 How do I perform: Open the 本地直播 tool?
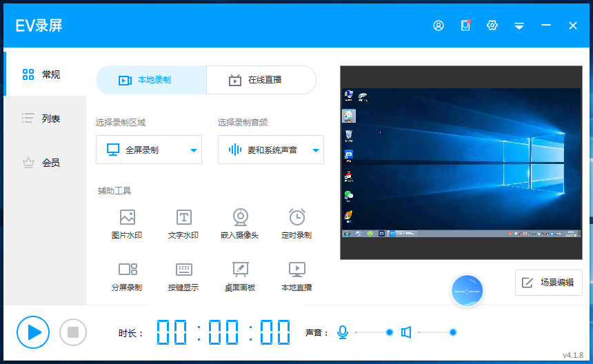296,276
